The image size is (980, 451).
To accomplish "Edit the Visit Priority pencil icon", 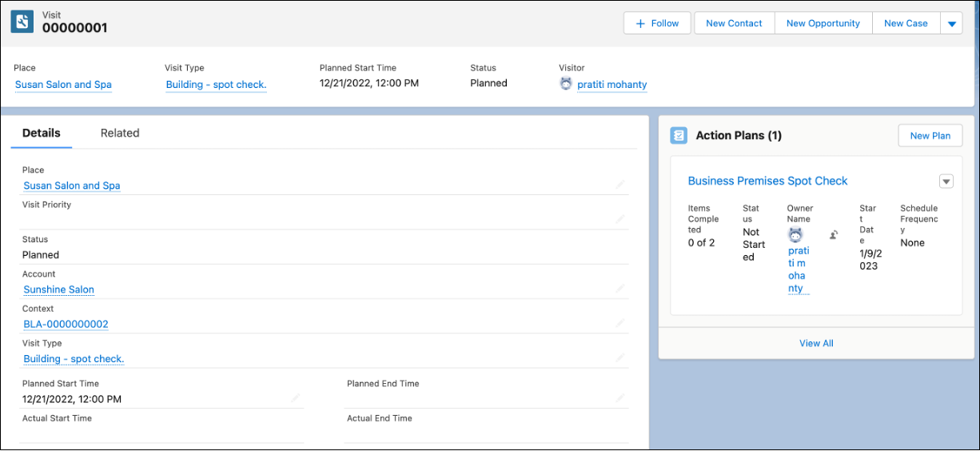I will pos(619,219).
